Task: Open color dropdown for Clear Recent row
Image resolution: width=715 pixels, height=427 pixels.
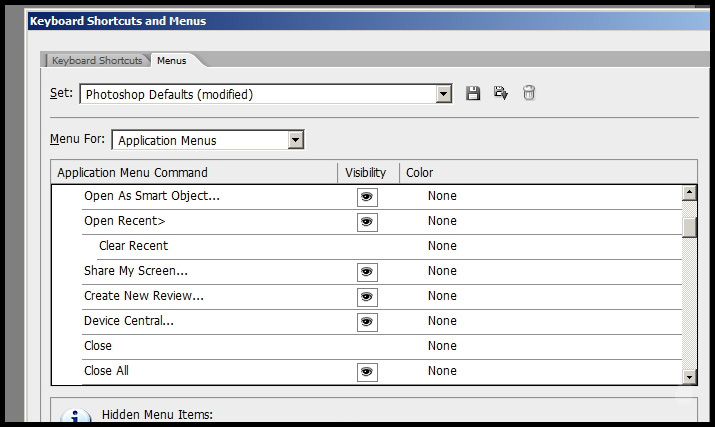Action: 442,246
